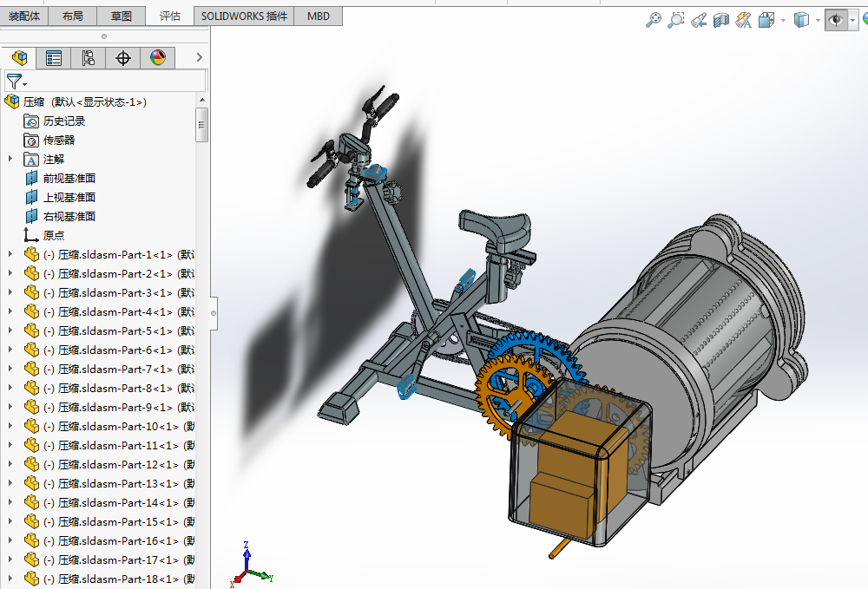Switch to the SOLIDWORKS 插件 tab
This screenshot has height=589, width=868.
point(244,16)
